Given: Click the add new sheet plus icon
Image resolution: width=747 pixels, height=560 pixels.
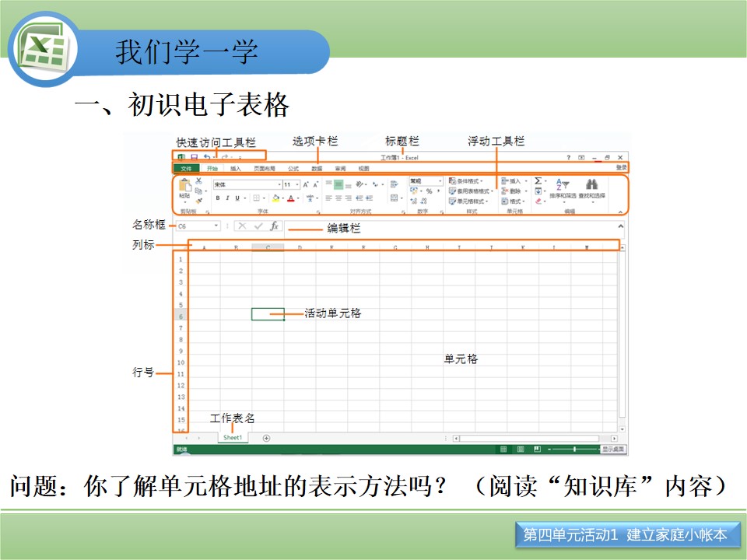Looking at the screenshot, I should point(266,438).
